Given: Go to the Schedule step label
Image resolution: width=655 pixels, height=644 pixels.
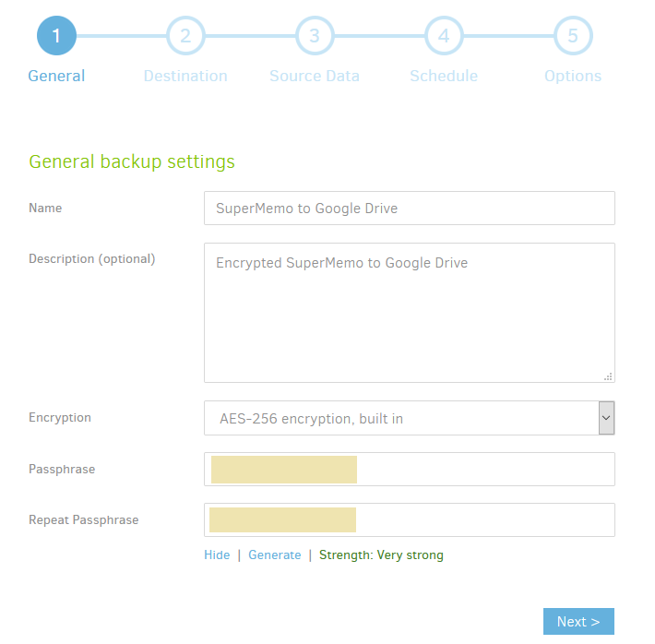Looking at the screenshot, I should pos(444,76).
